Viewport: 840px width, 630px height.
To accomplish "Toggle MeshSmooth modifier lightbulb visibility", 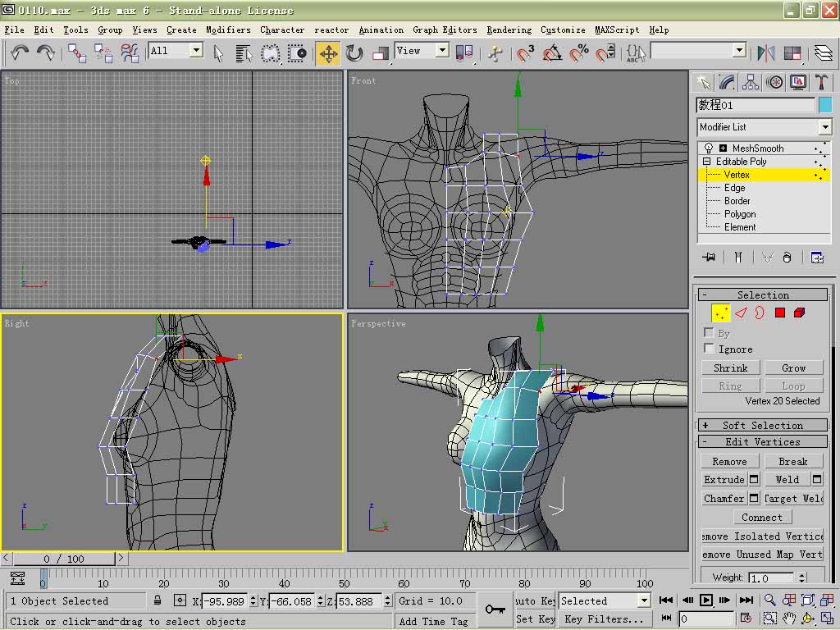I will (708, 148).
